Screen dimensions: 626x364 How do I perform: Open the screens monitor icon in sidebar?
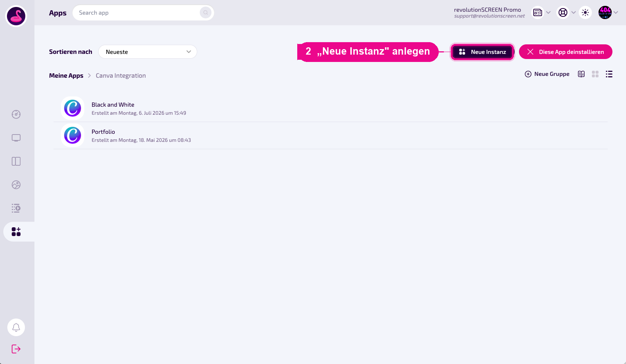16,138
